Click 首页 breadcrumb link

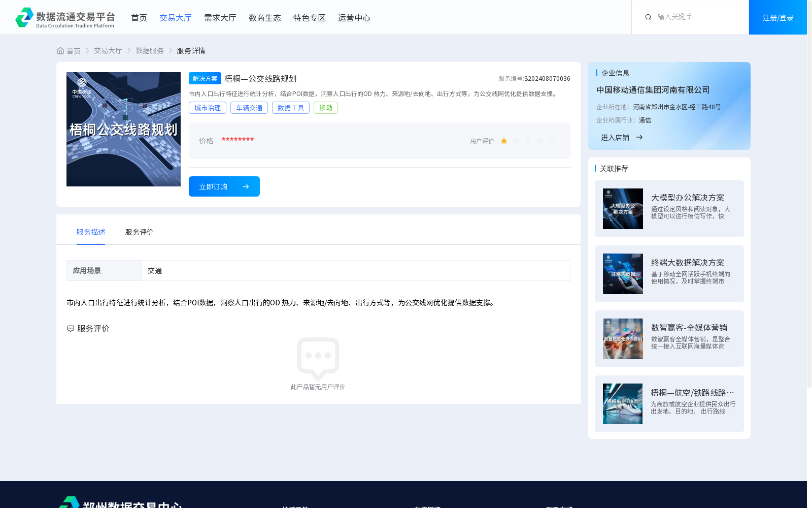point(74,51)
